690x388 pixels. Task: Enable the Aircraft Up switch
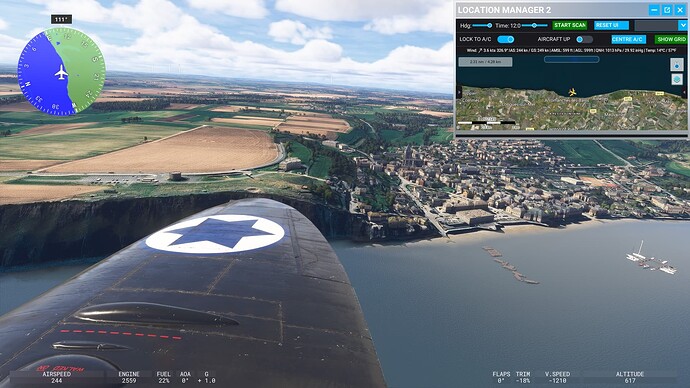(x=584, y=39)
